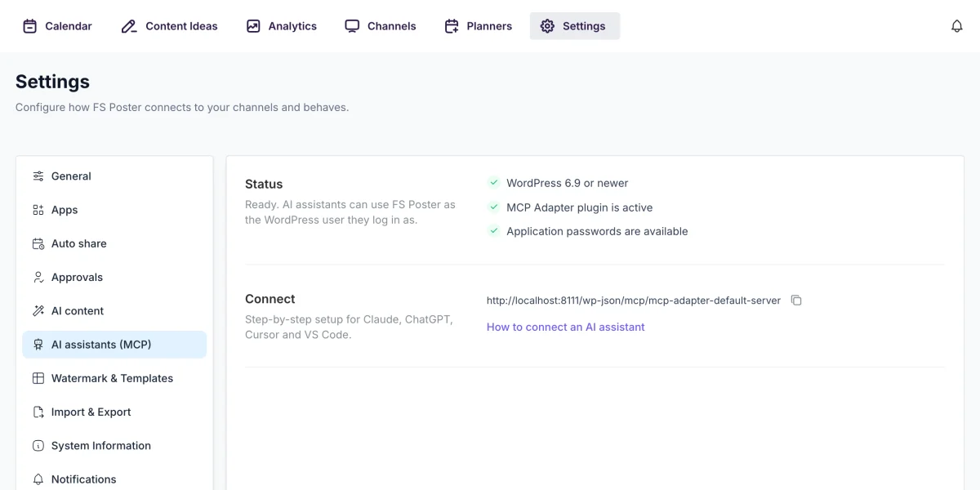
Task: Click the notification bell icon
Action: [957, 26]
